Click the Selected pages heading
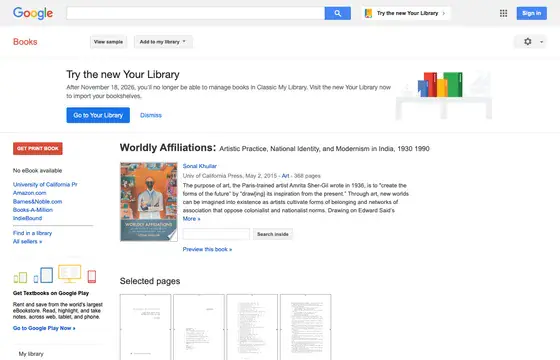The height and width of the screenshot is (360, 560). pyautogui.click(x=150, y=281)
